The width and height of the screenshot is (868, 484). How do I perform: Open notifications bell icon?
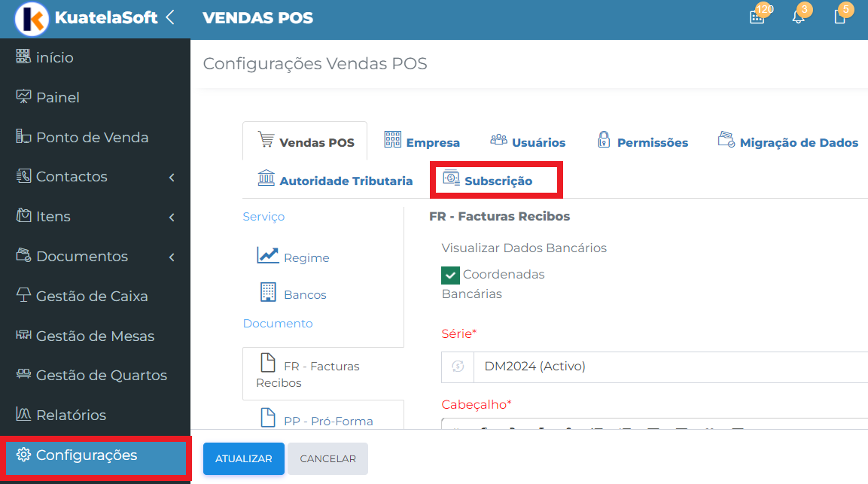pos(798,17)
